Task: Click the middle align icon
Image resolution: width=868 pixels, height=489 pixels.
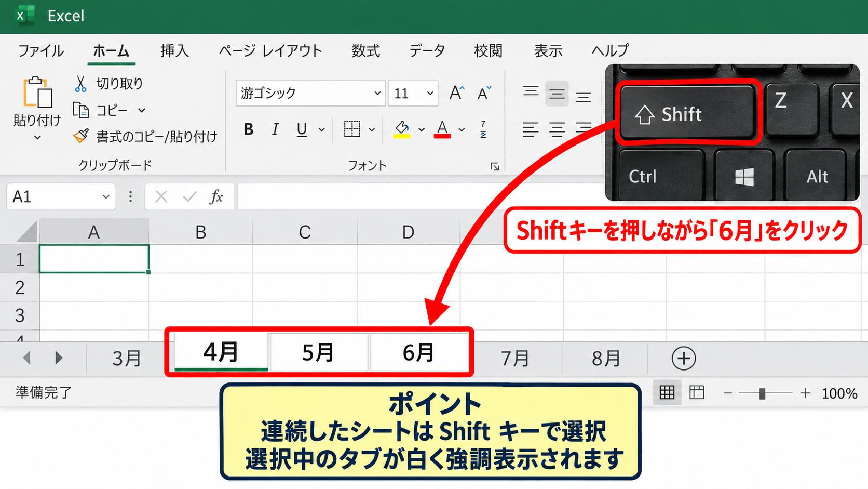Action: tap(557, 94)
